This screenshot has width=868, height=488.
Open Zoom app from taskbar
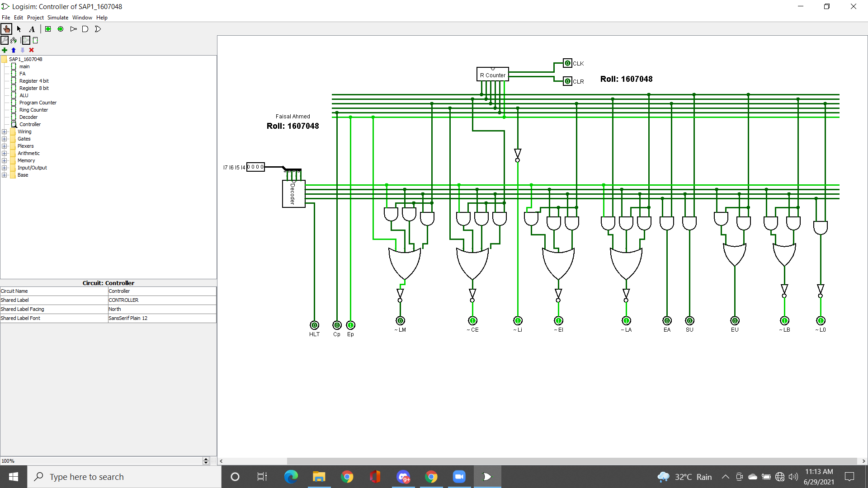(459, 477)
